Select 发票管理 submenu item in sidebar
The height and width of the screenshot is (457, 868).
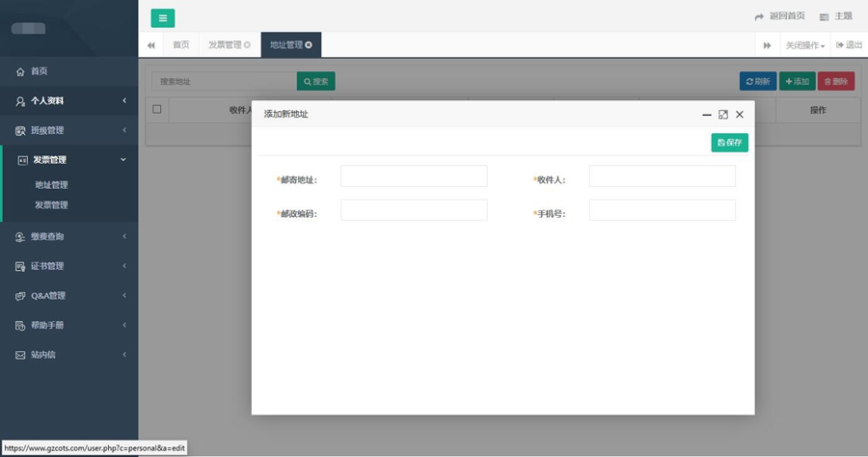51,204
